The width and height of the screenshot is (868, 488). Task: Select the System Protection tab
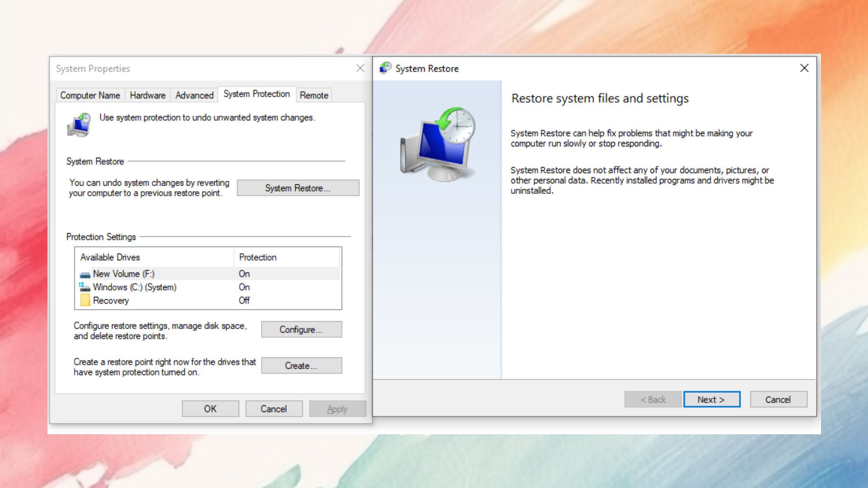pos(257,94)
